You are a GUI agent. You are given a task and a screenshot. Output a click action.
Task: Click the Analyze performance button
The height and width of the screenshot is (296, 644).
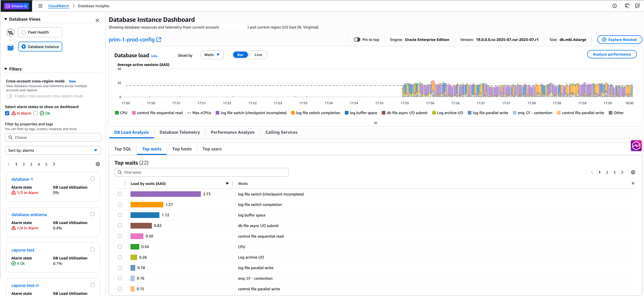(612, 54)
